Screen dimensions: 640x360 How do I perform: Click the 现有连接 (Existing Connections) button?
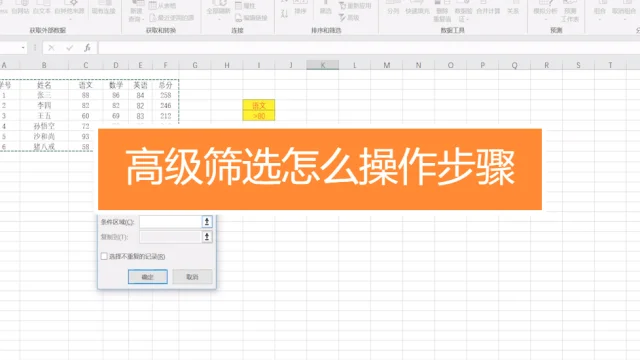(103, 7)
